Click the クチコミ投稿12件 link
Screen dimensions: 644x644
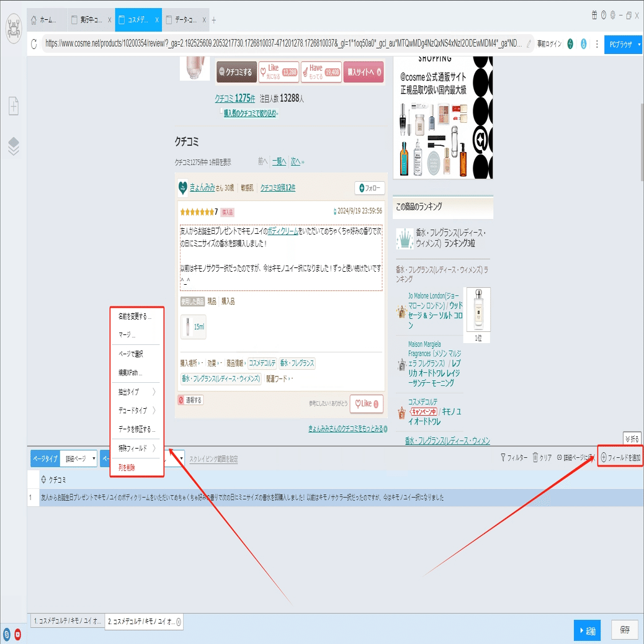(x=278, y=188)
